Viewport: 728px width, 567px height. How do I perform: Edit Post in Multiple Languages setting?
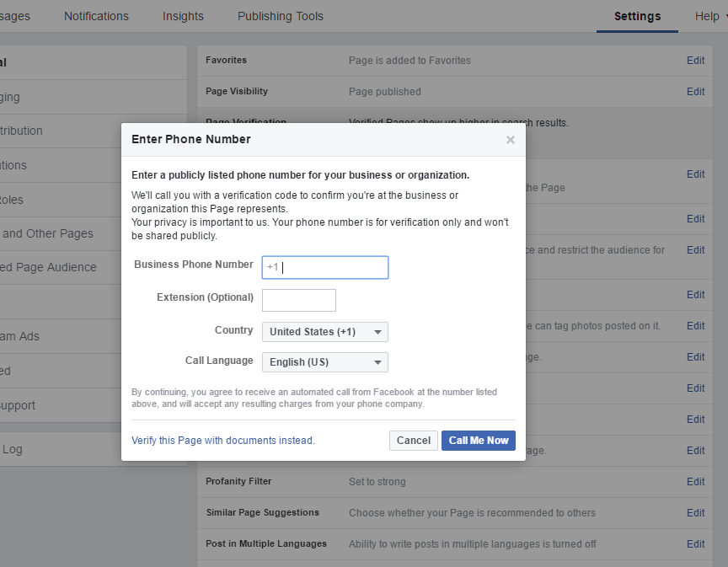[x=695, y=543]
